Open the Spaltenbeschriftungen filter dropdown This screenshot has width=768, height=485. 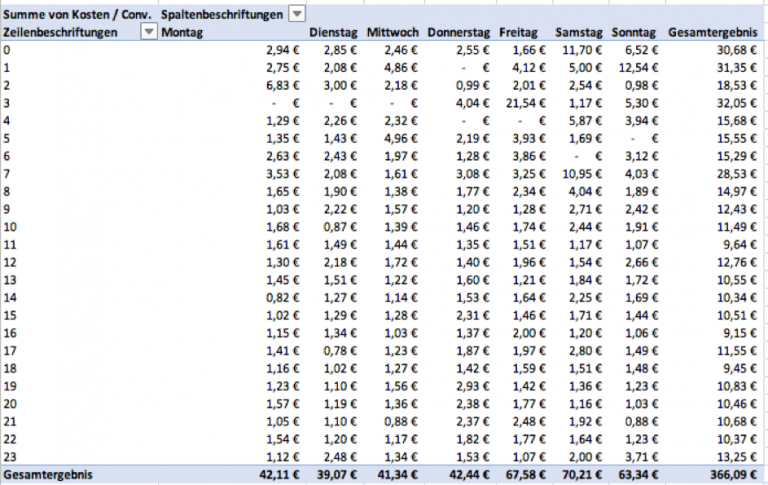[x=296, y=14]
